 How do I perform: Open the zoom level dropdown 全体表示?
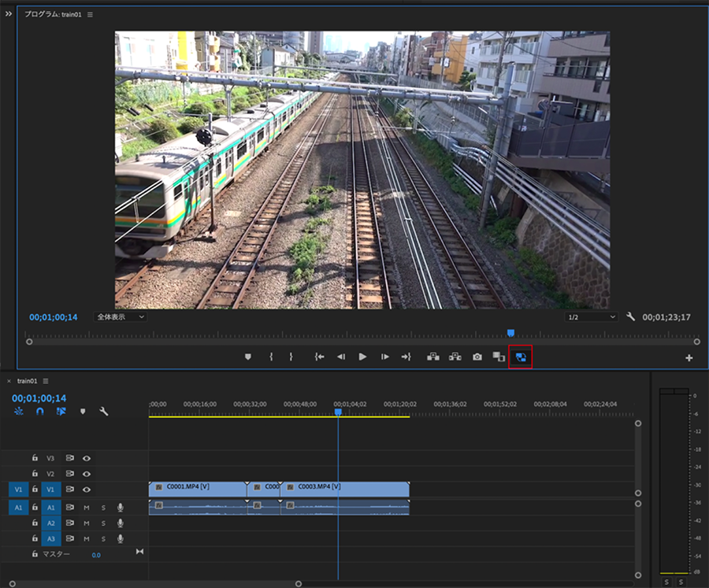tap(121, 316)
